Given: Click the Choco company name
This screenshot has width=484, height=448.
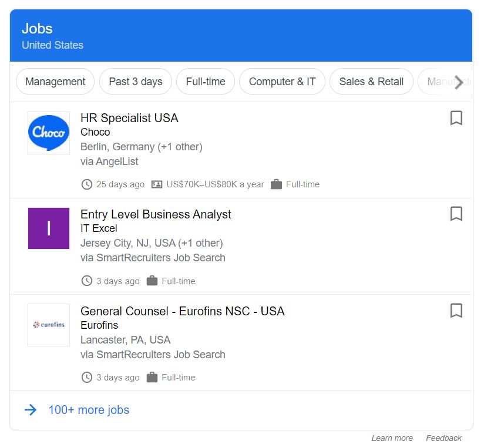Looking at the screenshot, I should tap(95, 132).
